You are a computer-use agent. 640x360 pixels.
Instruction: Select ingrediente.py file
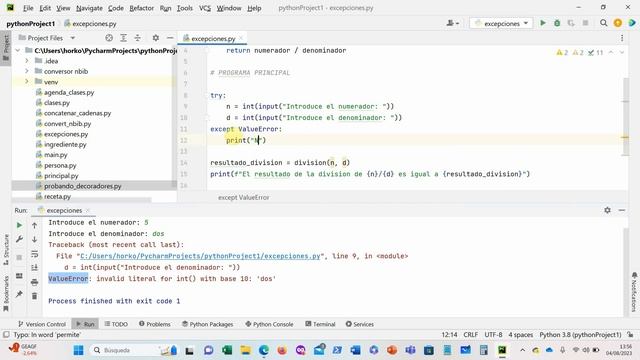coord(65,144)
